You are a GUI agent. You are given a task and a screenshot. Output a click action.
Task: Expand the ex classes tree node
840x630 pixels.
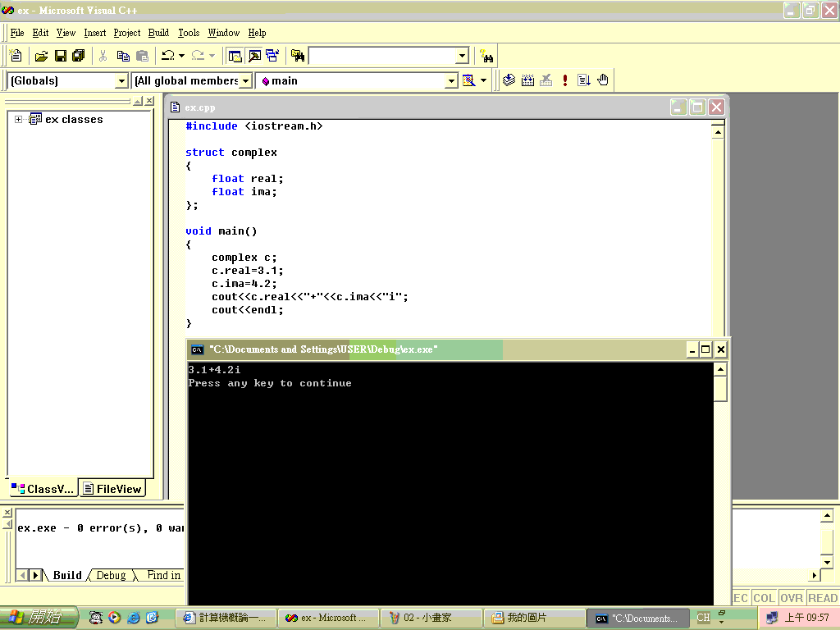point(19,120)
